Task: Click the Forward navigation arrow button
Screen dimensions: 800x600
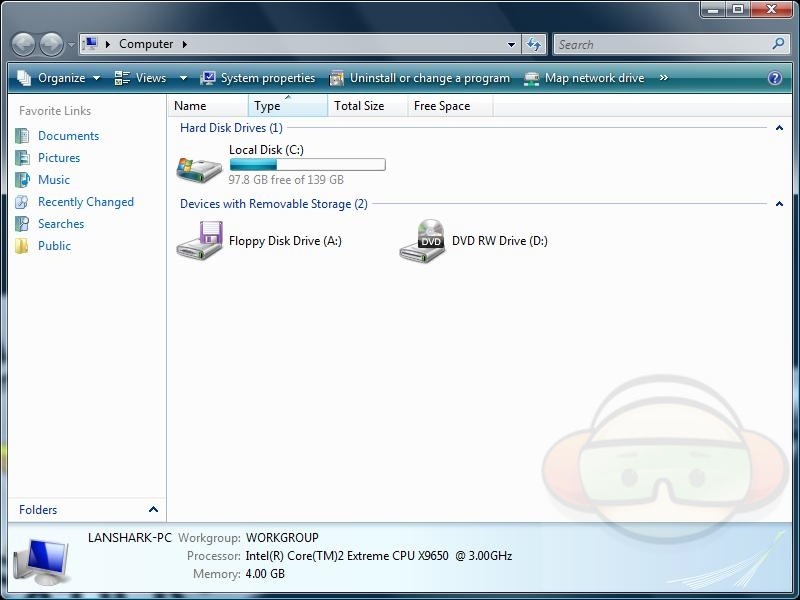Action: 51,44
